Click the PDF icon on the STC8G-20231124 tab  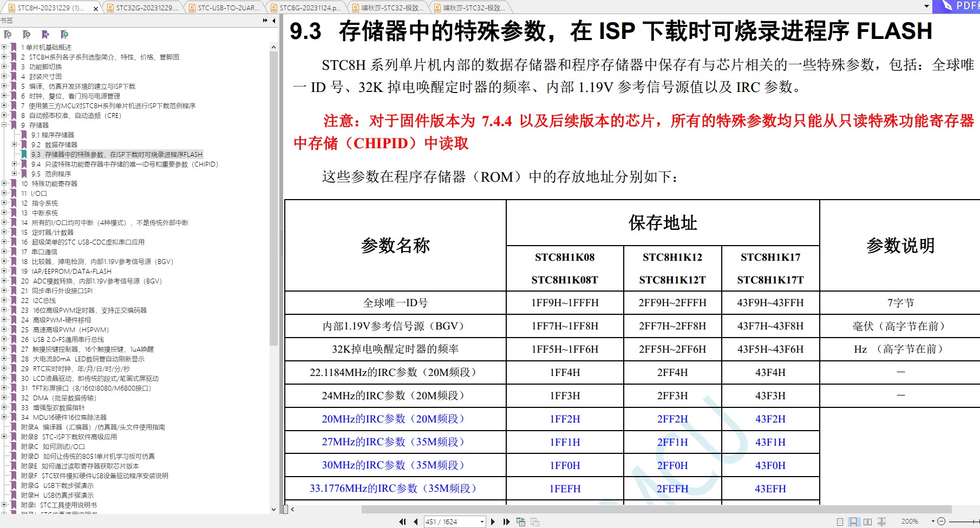coord(274,8)
